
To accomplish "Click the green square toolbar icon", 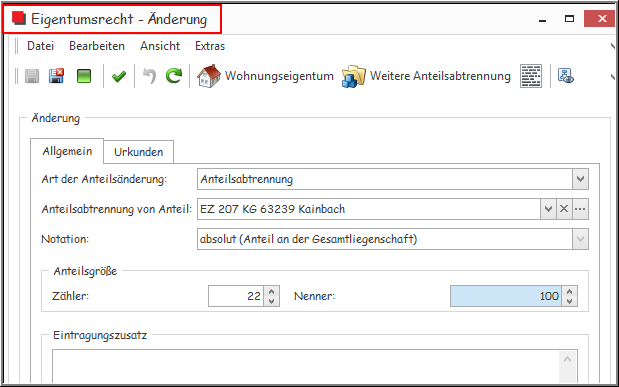I will point(84,76).
